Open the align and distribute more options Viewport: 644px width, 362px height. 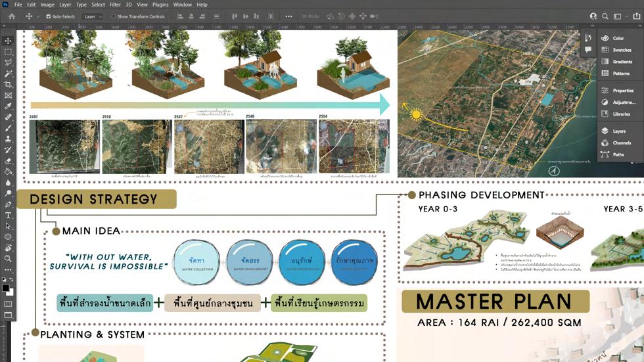pos(288,16)
